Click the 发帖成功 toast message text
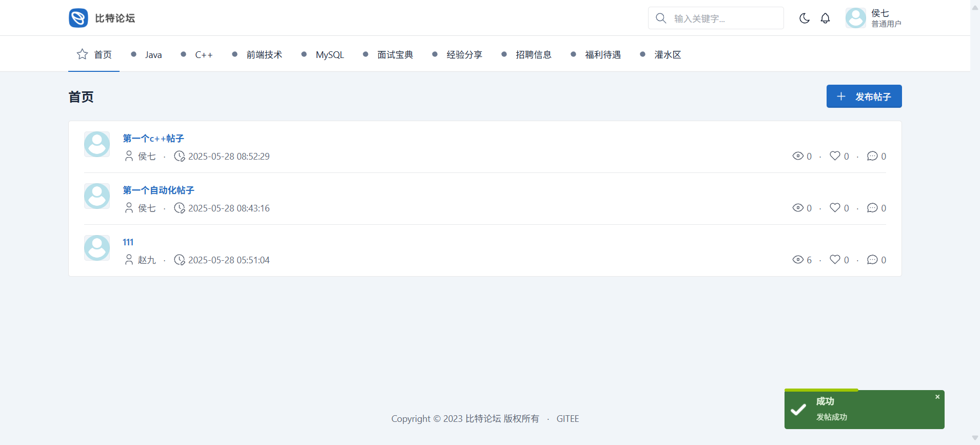980x445 pixels. click(x=832, y=417)
